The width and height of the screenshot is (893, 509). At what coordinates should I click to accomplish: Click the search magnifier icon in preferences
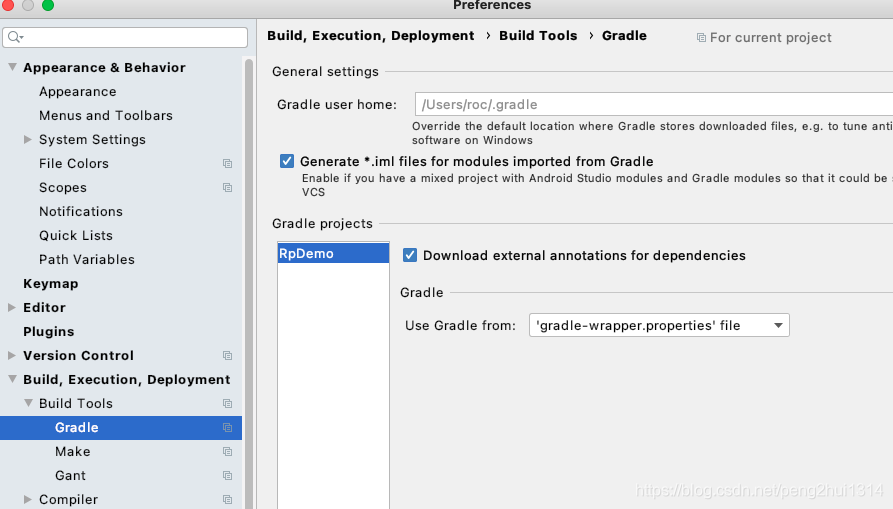[15, 37]
